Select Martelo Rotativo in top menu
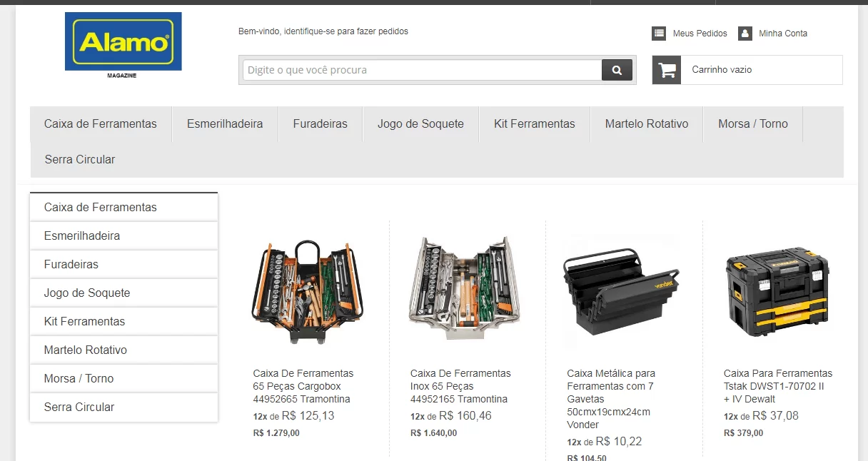Image resolution: width=868 pixels, height=461 pixels. (x=647, y=124)
